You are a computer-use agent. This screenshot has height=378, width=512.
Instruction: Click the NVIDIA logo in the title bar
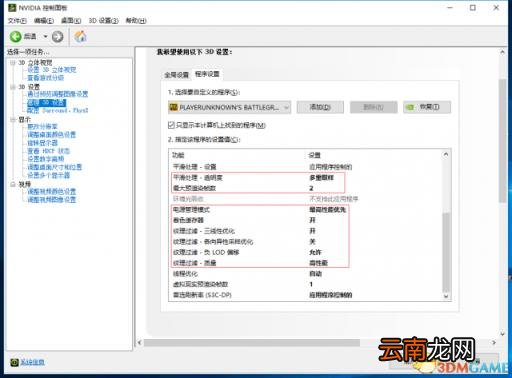pyautogui.click(x=12, y=7)
